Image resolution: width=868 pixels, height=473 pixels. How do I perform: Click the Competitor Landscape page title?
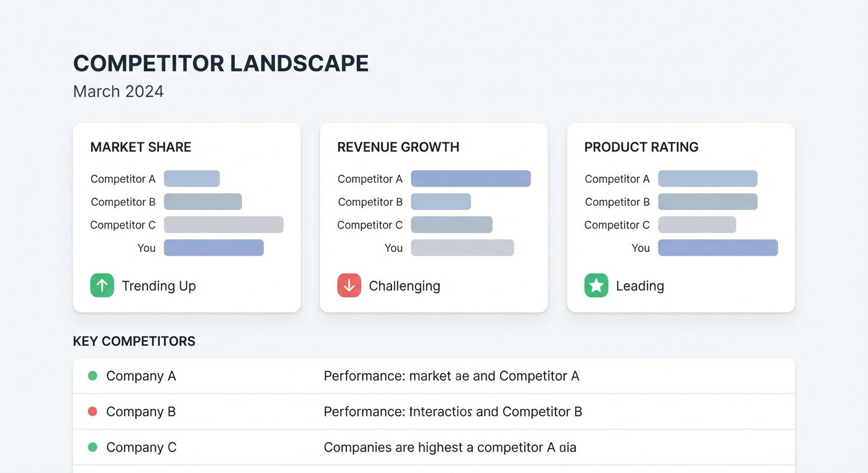(221, 63)
